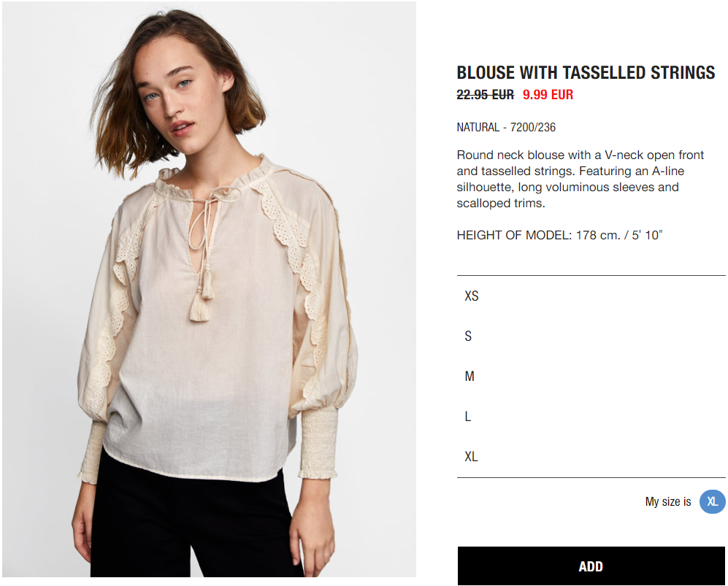Screen dimensions: 728x586
Task: Click the round neck blouse description text
Action: coord(581,179)
